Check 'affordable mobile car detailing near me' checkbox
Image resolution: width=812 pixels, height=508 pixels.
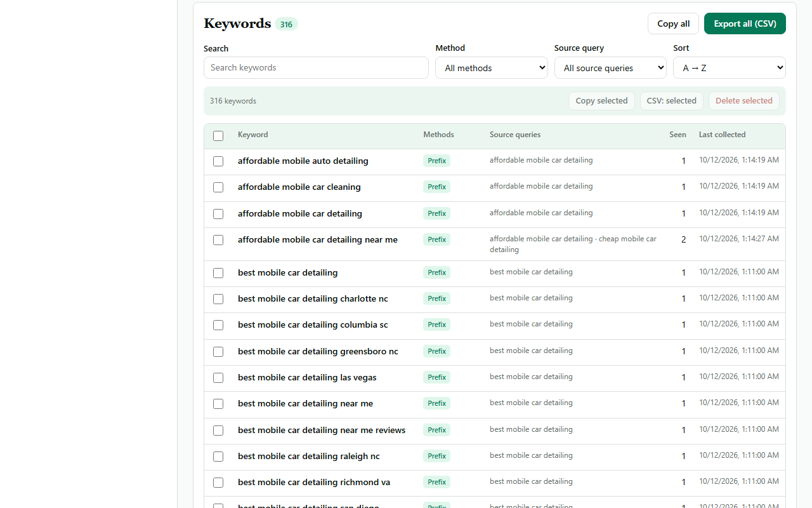[x=218, y=240]
